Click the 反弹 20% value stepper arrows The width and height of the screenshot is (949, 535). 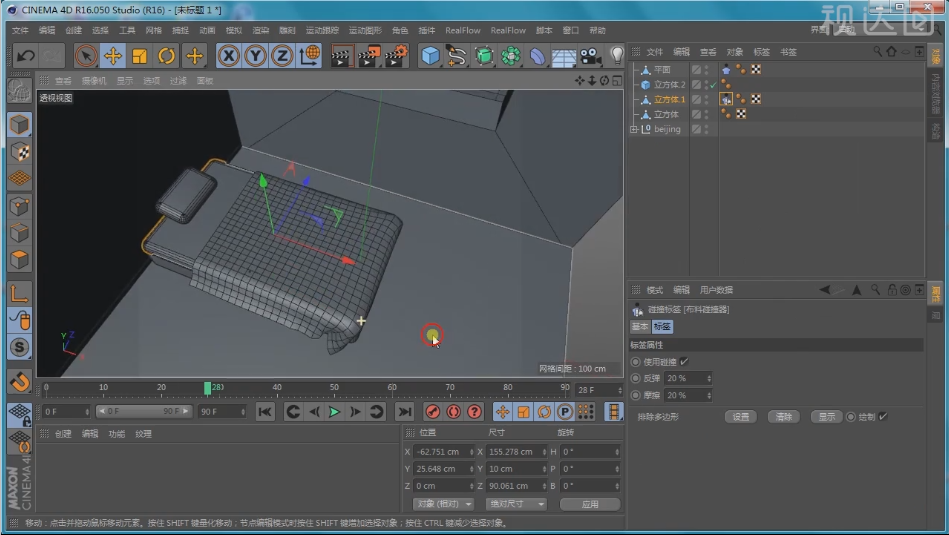click(709, 378)
